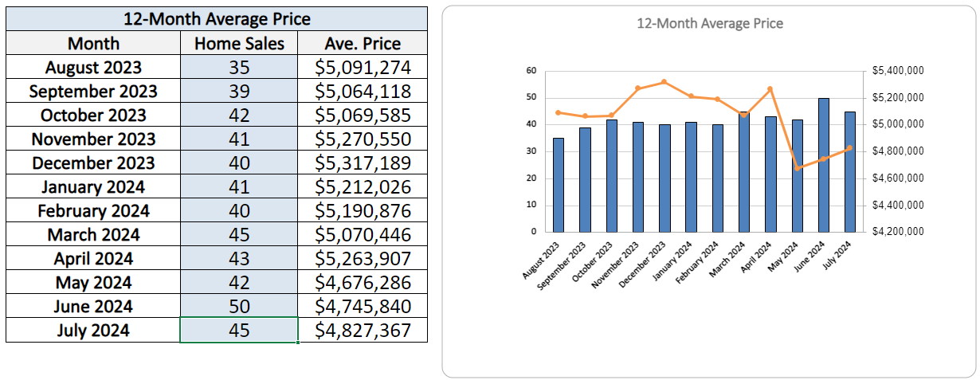This screenshot has width=980, height=380.
Task: Click the '30' left axis label
Action: pyautogui.click(x=531, y=151)
